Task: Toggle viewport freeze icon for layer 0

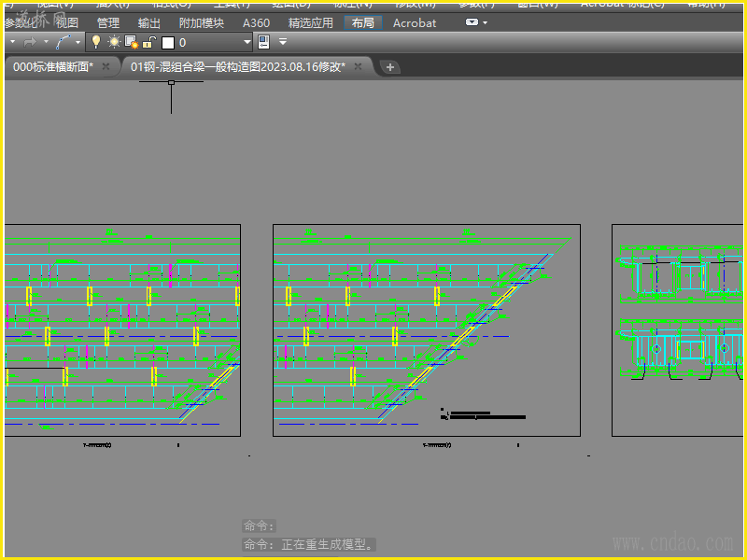Action: coord(131,42)
